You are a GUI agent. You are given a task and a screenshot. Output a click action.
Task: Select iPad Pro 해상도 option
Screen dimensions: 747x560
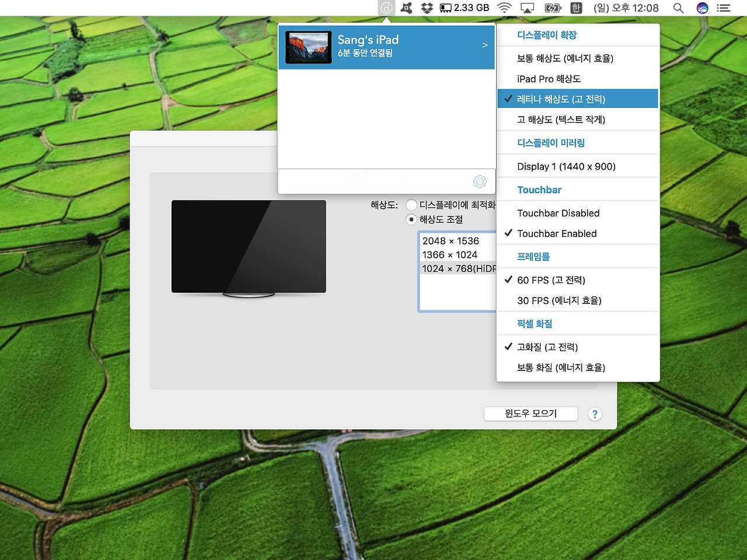pos(578,79)
